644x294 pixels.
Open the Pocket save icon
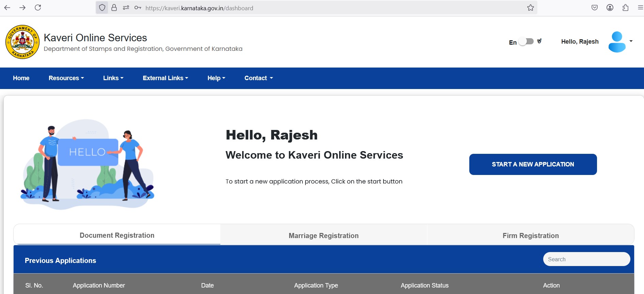pos(595,8)
